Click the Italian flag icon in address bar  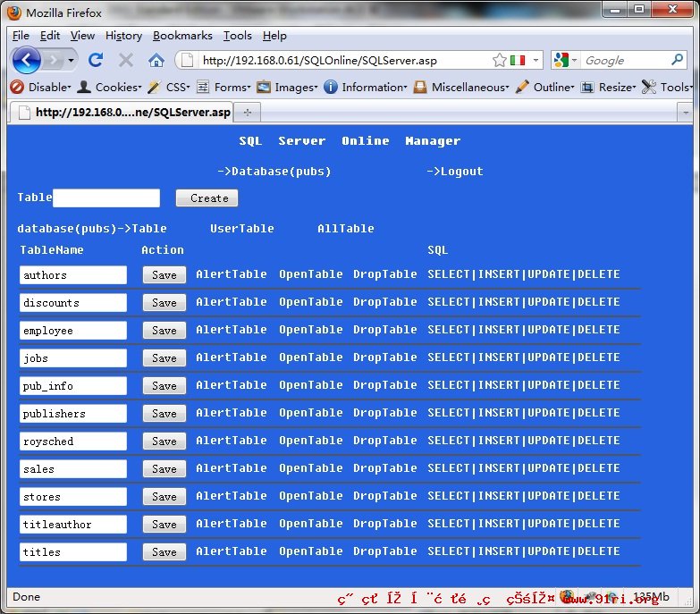click(518, 60)
